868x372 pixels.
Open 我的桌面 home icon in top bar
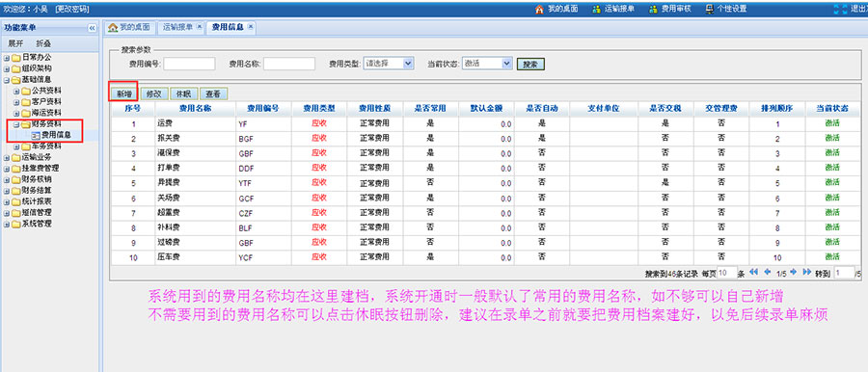coord(538,9)
